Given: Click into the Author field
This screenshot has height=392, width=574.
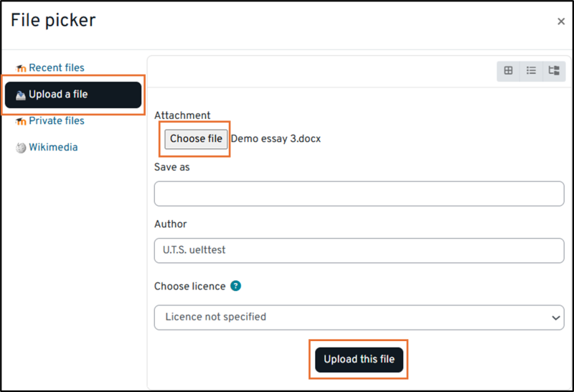Looking at the screenshot, I should [x=359, y=250].
